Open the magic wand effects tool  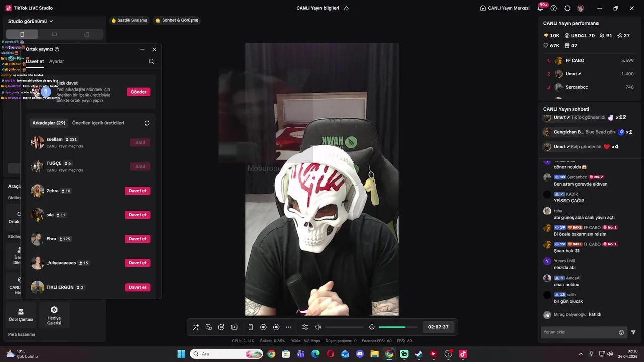tap(196, 327)
